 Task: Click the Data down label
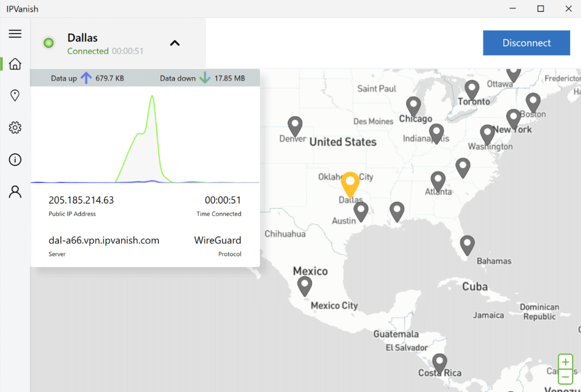[178, 78]
